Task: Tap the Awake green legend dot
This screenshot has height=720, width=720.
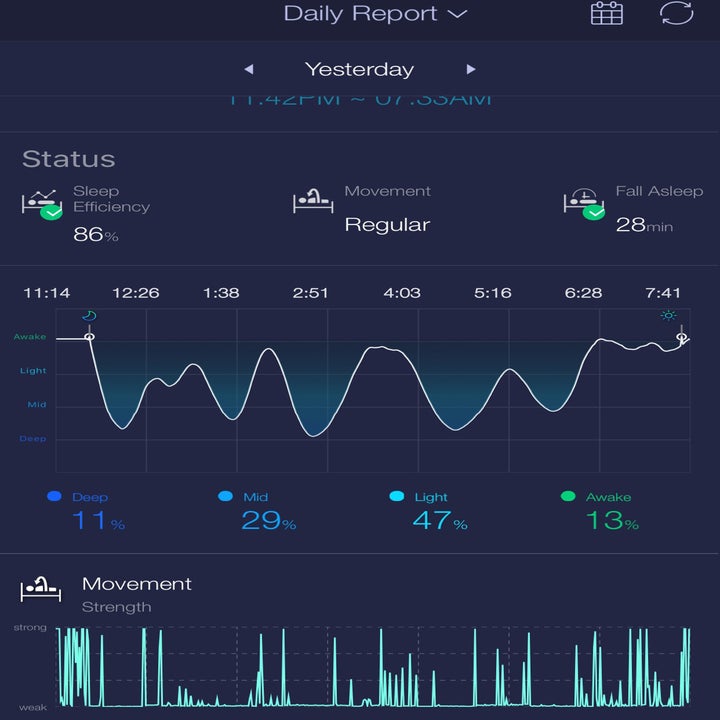Action: 568,497
